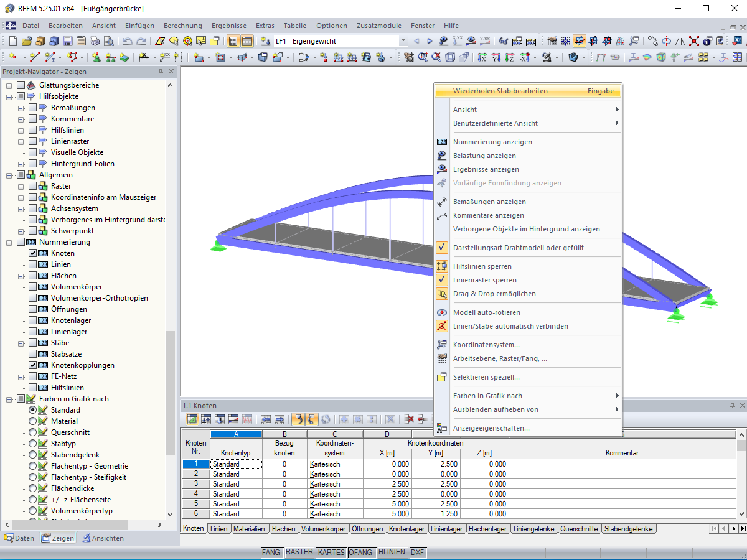
Task: Toggle the Table display icon
Action: click(247, 41)
